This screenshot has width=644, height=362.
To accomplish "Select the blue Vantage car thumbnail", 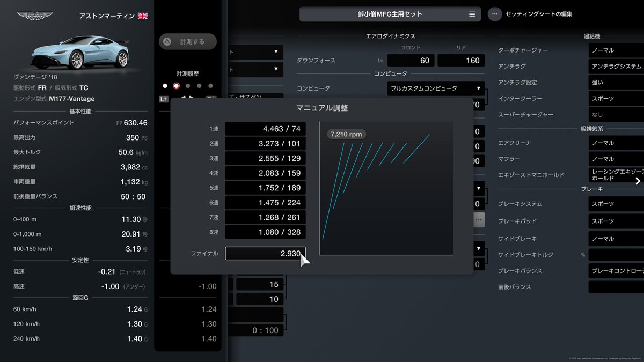I will (x=80, y=53).
